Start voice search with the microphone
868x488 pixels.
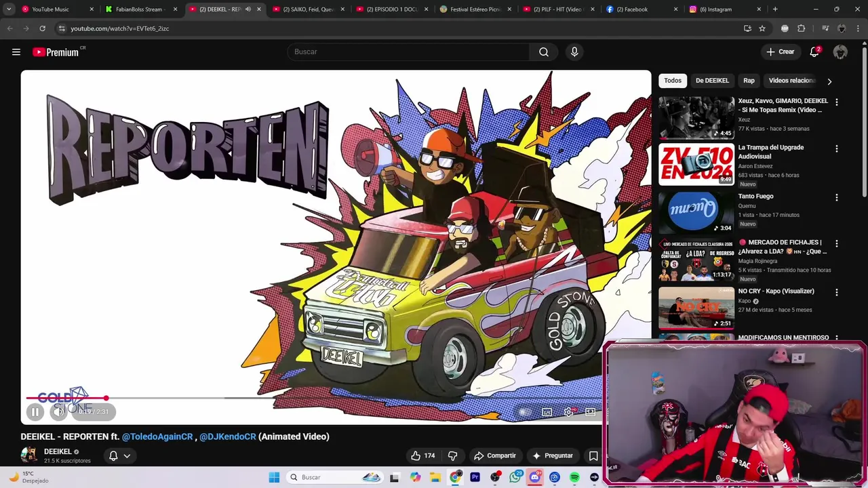point(574,52)
